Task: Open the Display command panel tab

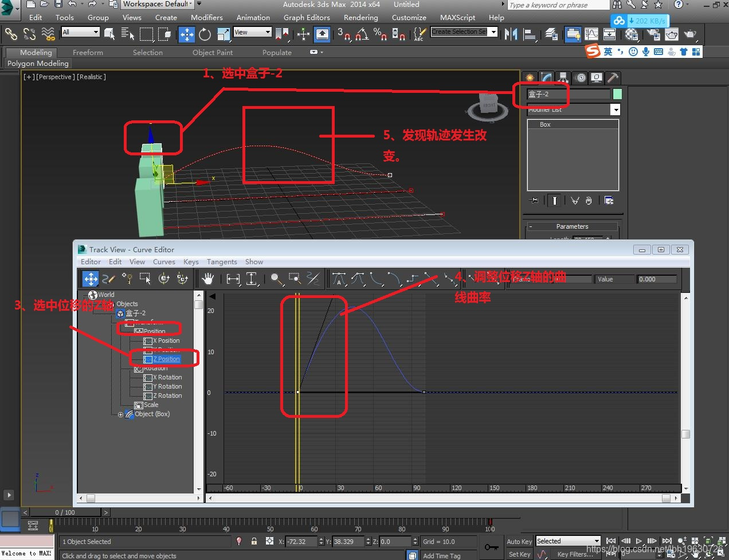Action: pyautogui.click(x=597, y=77)
